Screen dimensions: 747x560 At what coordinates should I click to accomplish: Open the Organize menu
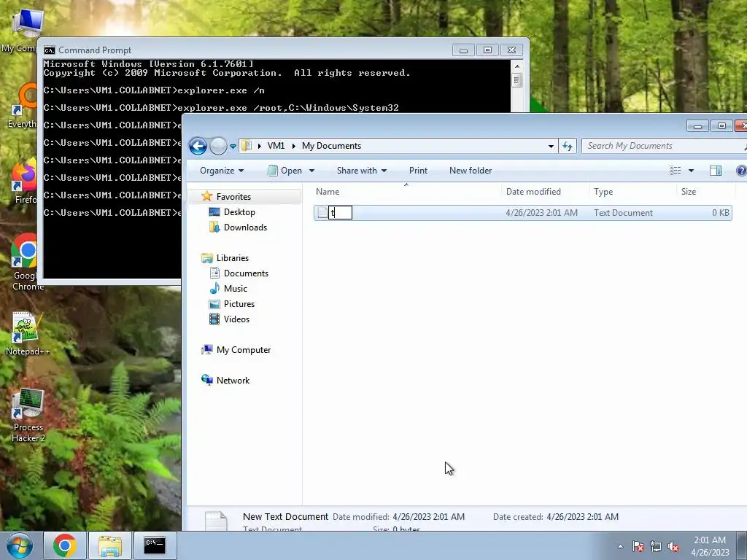click(x=222, y=171)
